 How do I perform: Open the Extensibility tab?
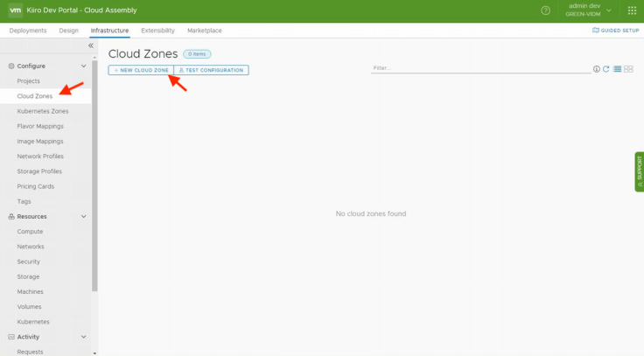pos(157,31)
